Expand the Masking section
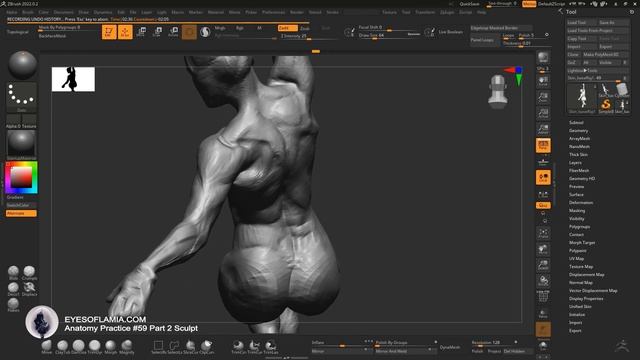The width and height of the screenshot is (640, 360). (577, 211)
